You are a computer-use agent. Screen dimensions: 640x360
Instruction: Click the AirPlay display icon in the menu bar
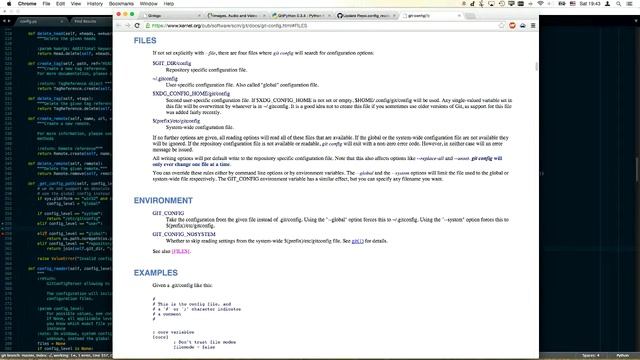(491, 4)
